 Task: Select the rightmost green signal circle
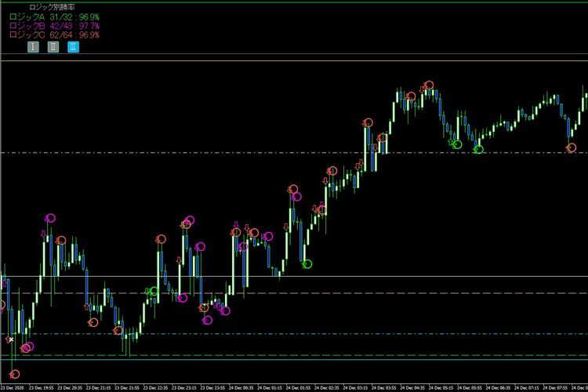pos(479,149)
